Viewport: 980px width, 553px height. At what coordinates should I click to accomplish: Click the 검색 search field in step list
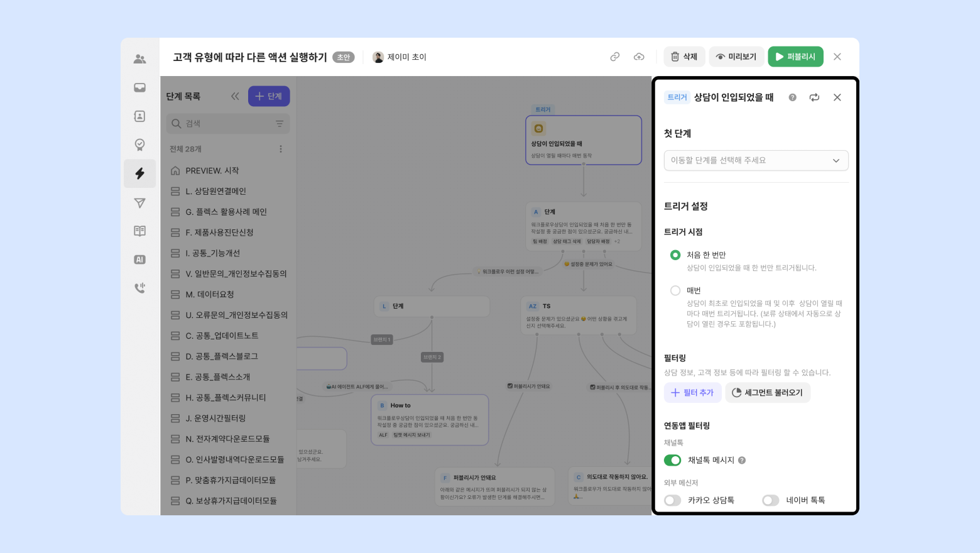coord(228,124)
